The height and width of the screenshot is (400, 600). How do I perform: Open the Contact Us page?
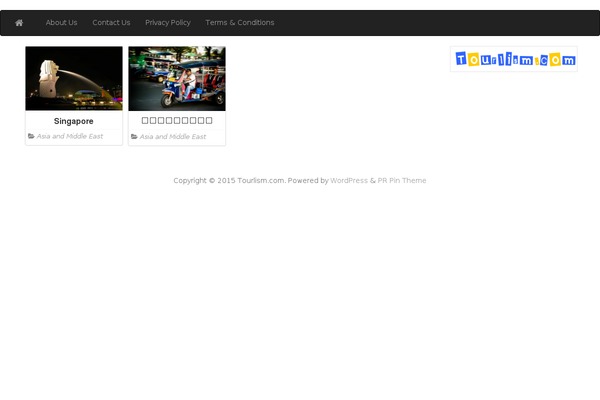[111, 23]
